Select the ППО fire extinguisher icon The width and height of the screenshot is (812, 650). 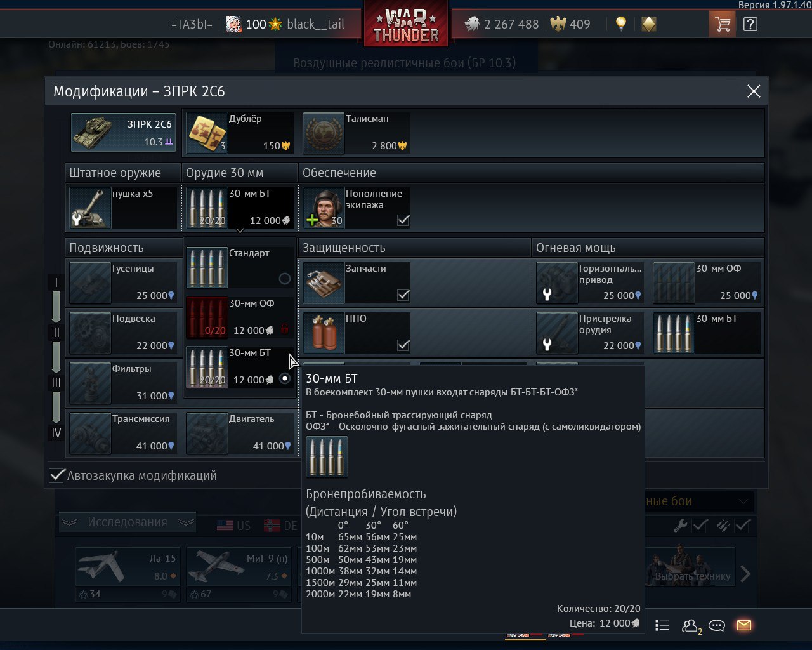click(x=324, y=333)
